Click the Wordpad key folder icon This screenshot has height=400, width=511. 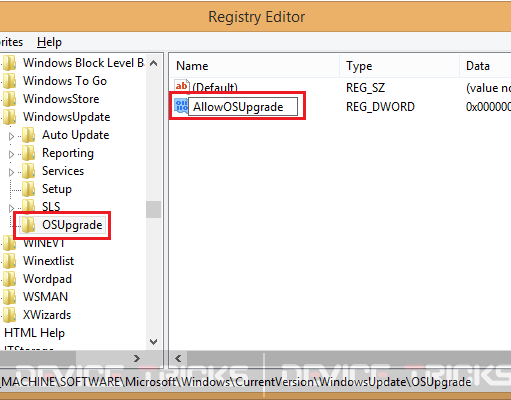coord(9,279)
